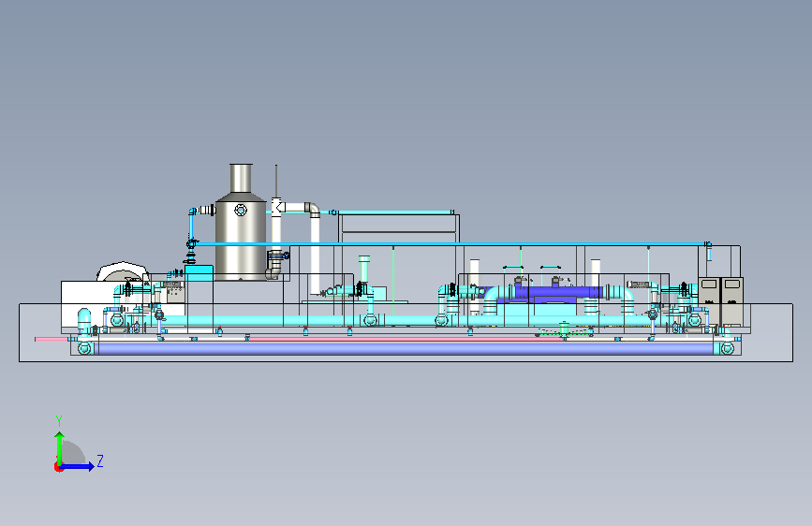
Task: Select the gray quadrant plane of the triad
Action: (74, 453)
